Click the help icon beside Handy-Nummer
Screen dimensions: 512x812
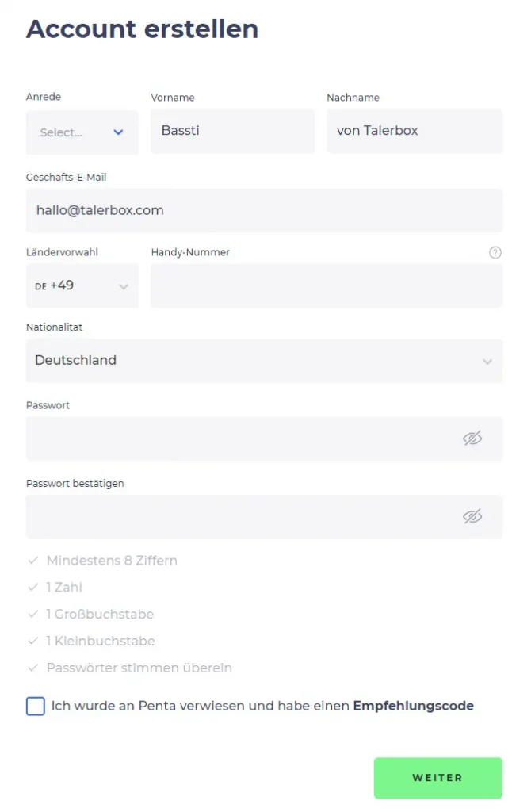(495, 253)
